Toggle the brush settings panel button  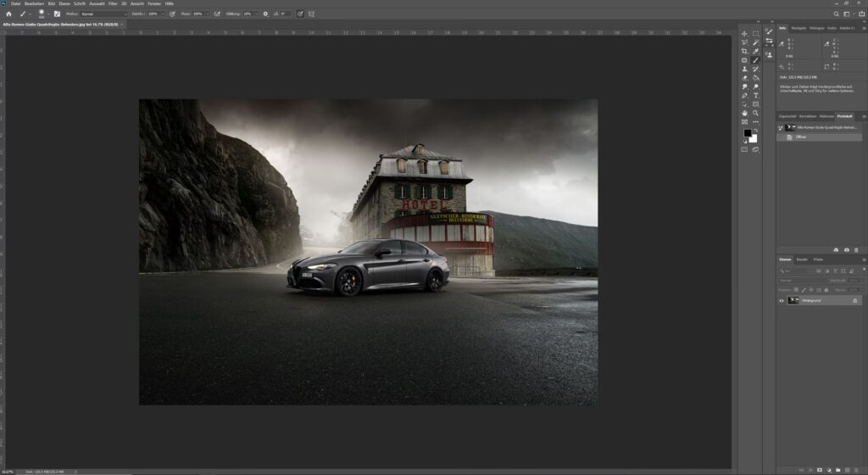coord(57,14)
